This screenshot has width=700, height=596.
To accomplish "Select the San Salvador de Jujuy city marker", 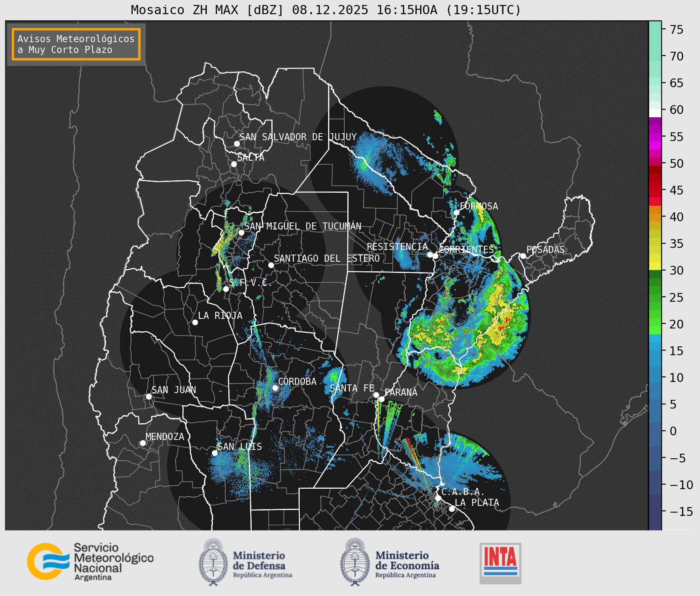I will 237,144.
